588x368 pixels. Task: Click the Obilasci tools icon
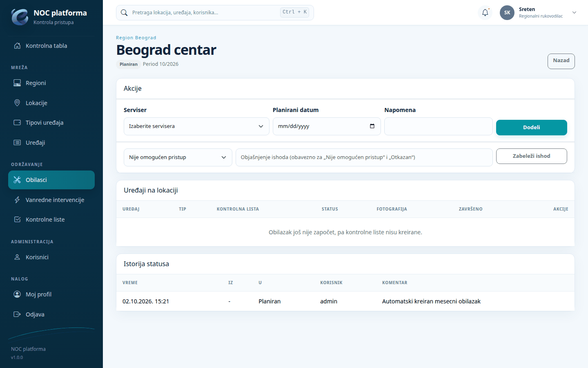coord(17,180)
